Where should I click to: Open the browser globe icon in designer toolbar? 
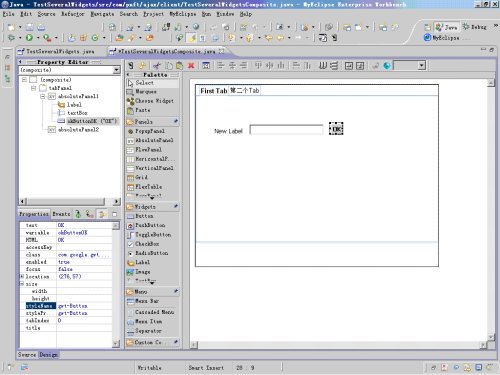[x=387, y=66]
